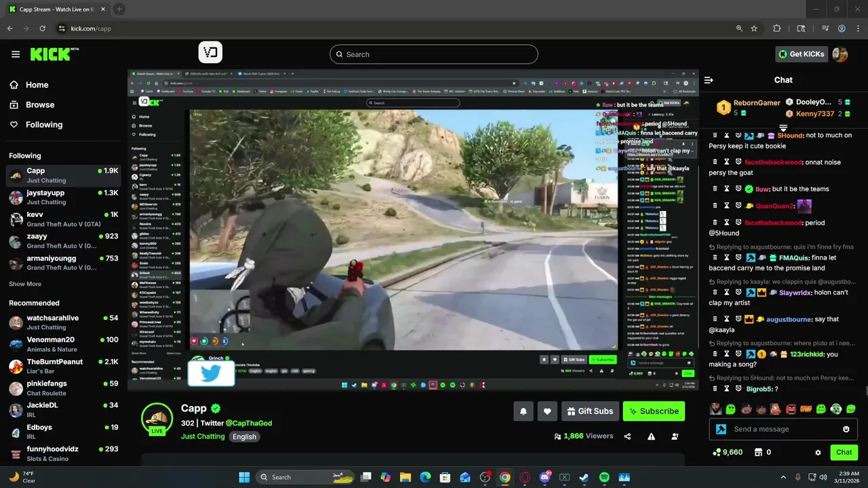868x488 pixels.
Task: Click the stream video player
Action: pos(413,230)
